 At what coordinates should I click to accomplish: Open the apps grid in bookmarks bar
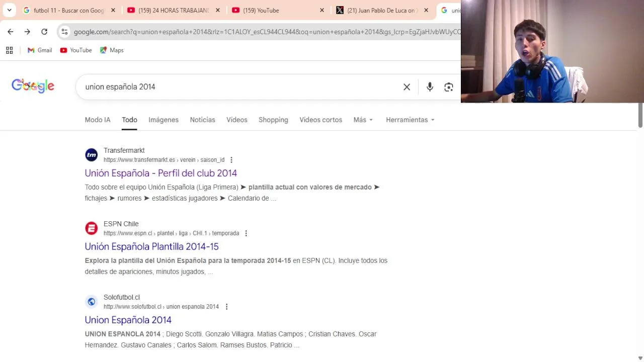(9, 50)
